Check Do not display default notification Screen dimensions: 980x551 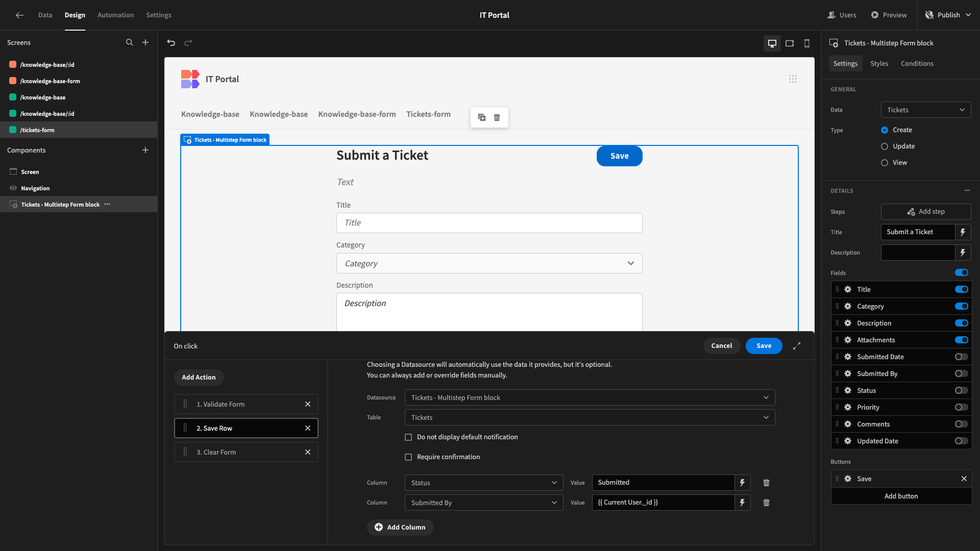coord(408,437)
